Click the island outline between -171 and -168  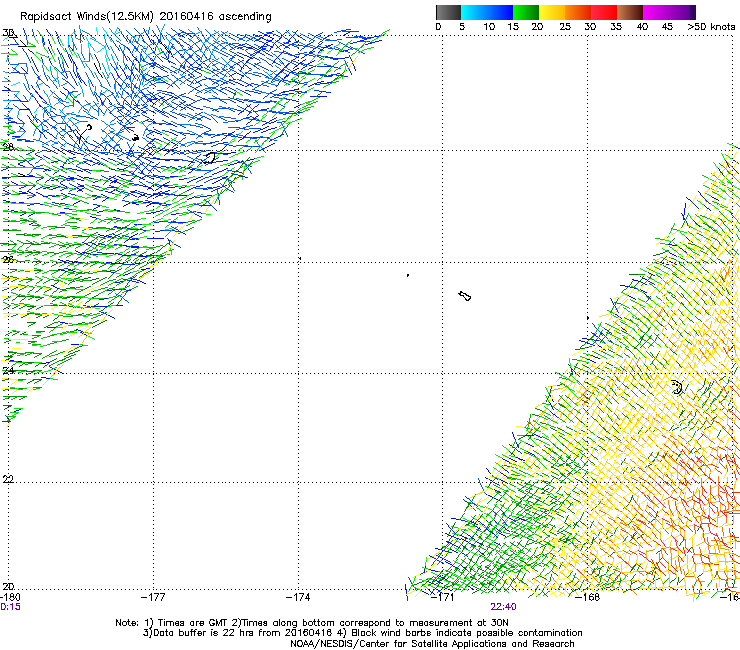coord(465,296)
